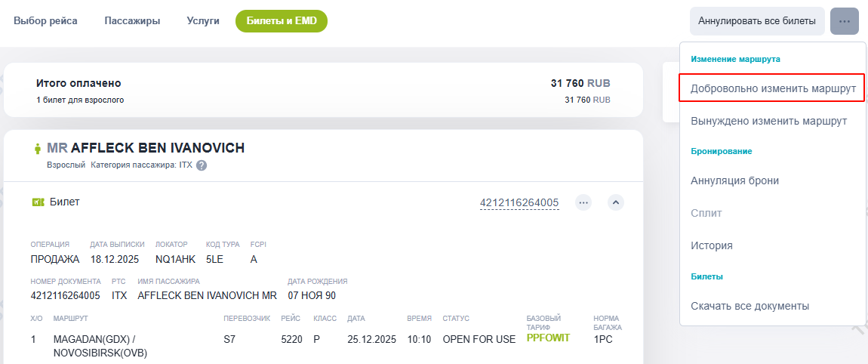868x364 pixels.
Task: Click the passenger category help question icon
Action: 202,166
